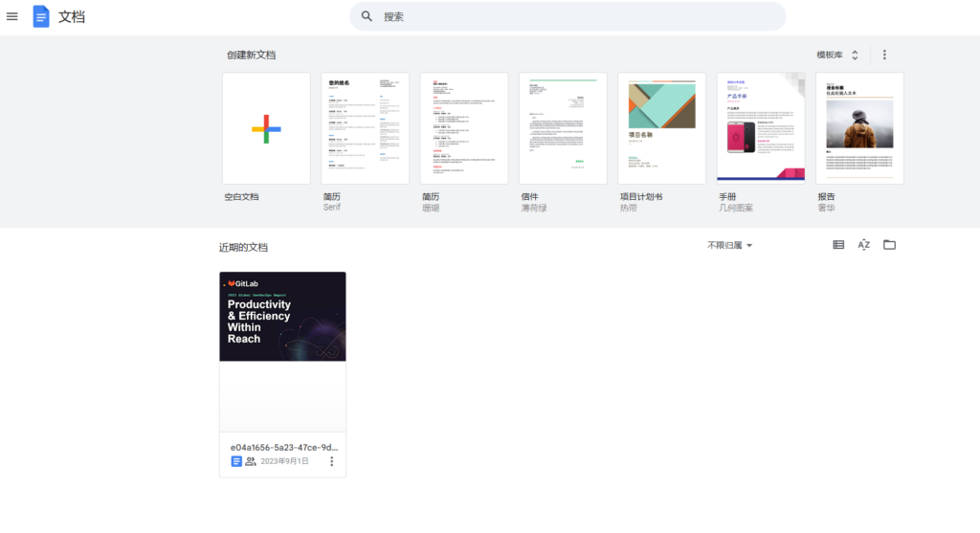Viewport: 980px width, 533px height.
Task: Click the 文档 app title
Action: click(x=72, y=17)
